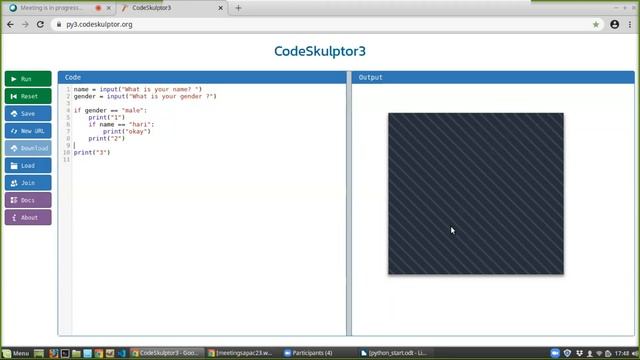Screen dimensions: 640x360
Task: Click the show desktop taskbar icon
Action: coord(39,353)
